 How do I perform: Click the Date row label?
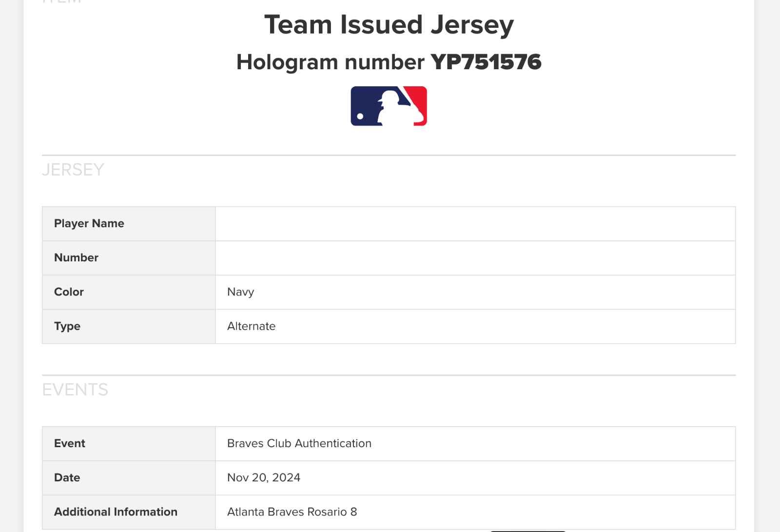(67, 477)
